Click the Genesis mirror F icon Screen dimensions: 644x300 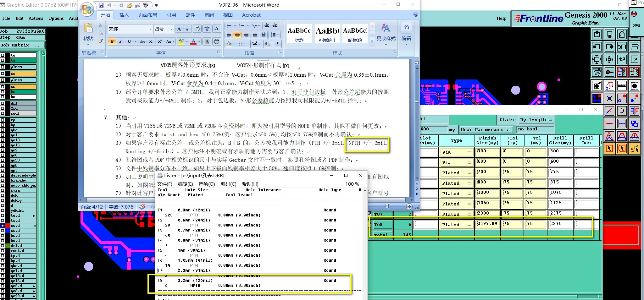point(635,111)
